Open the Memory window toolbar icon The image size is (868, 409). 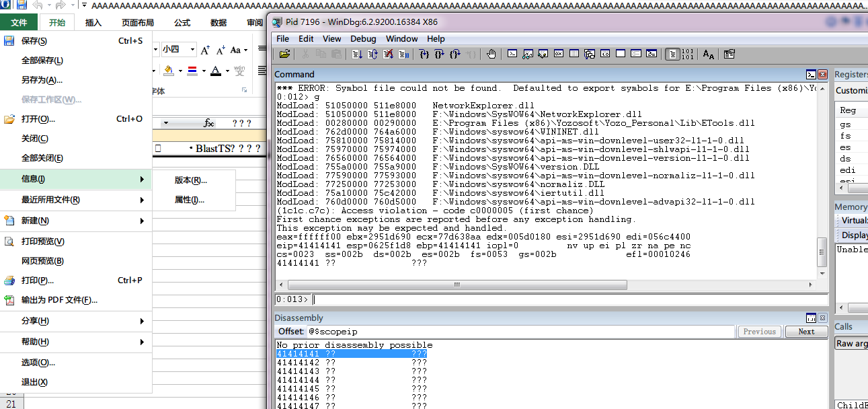click(574, 54)
